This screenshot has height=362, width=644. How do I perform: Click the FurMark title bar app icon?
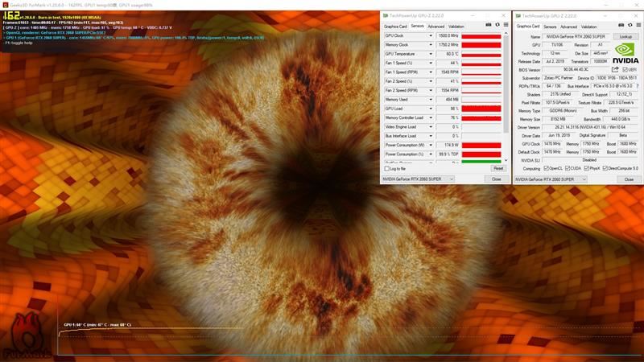5,5
